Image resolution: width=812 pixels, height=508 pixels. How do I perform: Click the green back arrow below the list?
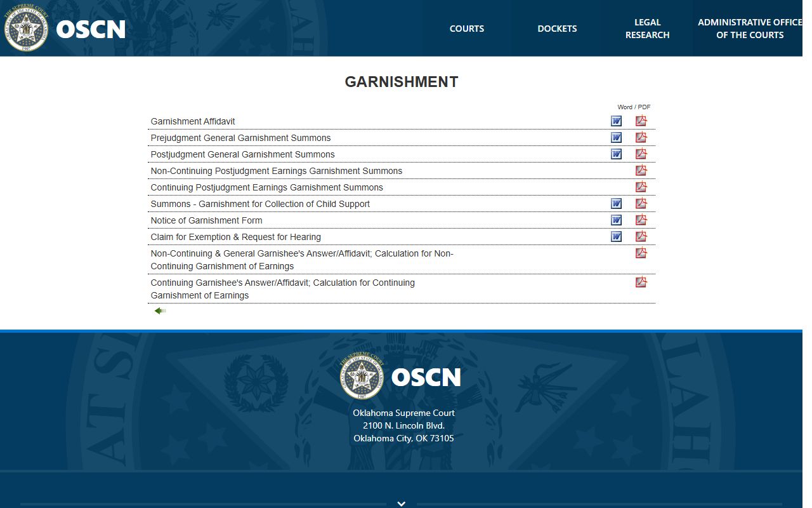coord(160,311)
